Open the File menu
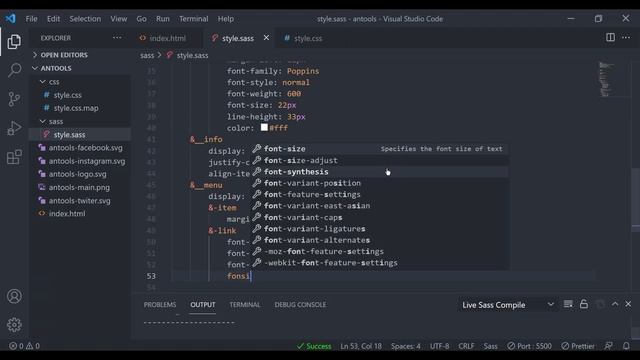Image resolution: width=640 pixels, height=360 pixels. [x=31, y=19]
